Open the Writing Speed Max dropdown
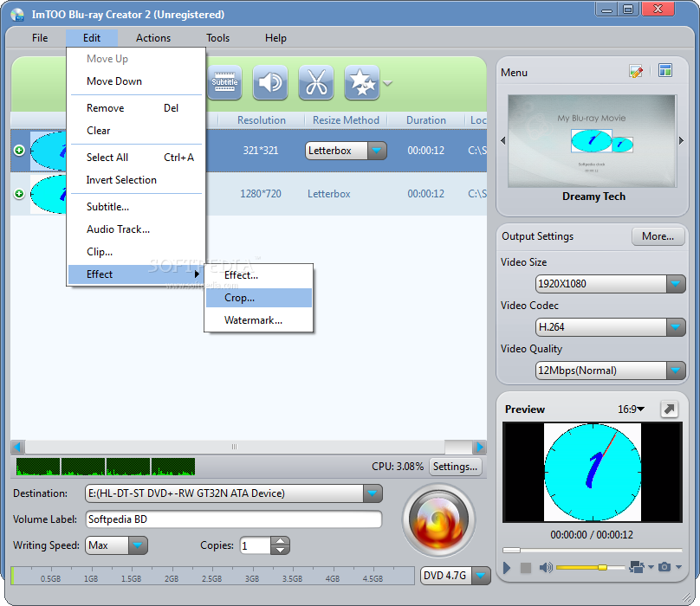Viewport: 700px width, 606px height. point(138,545)
